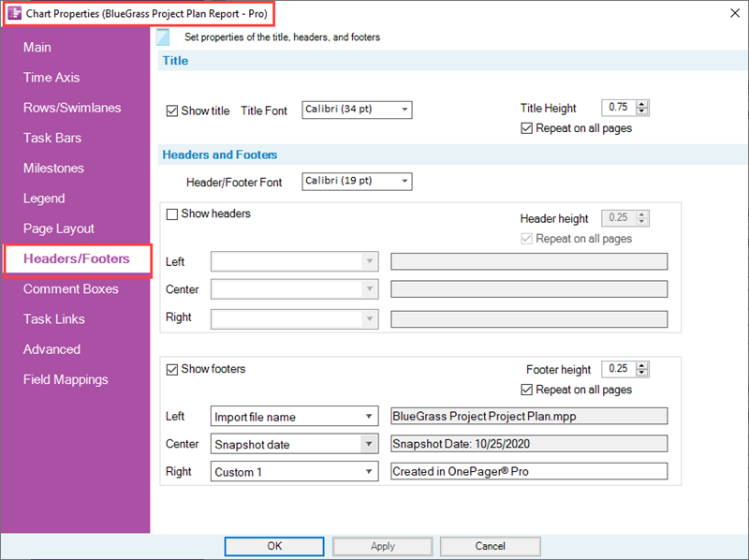Increase Title Height with up arrow
This screenshot has width=749, height=560.
(642, 104)
